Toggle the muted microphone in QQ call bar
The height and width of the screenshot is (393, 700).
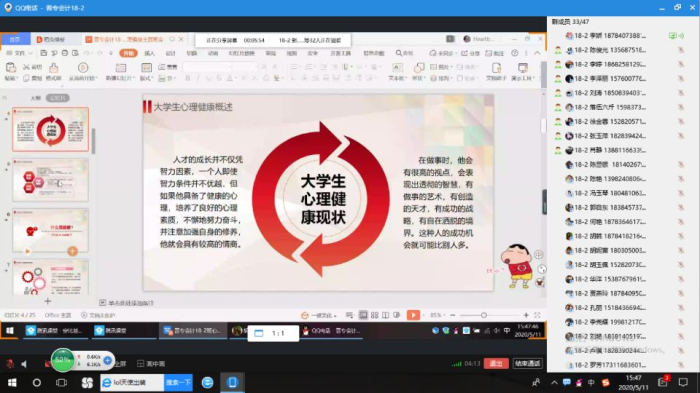point(10,364)
